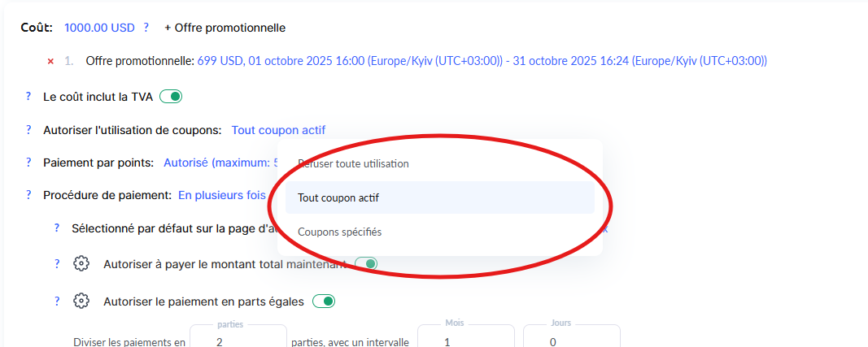Turn off 'Autoriser le paiement en parts égales'
868x347 pixels.
324,301
